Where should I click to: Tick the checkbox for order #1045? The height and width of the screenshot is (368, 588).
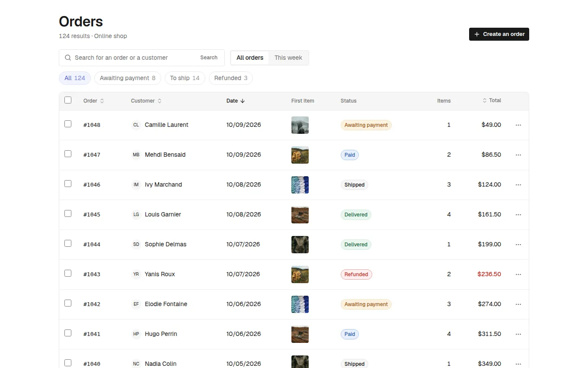[68, 213]
